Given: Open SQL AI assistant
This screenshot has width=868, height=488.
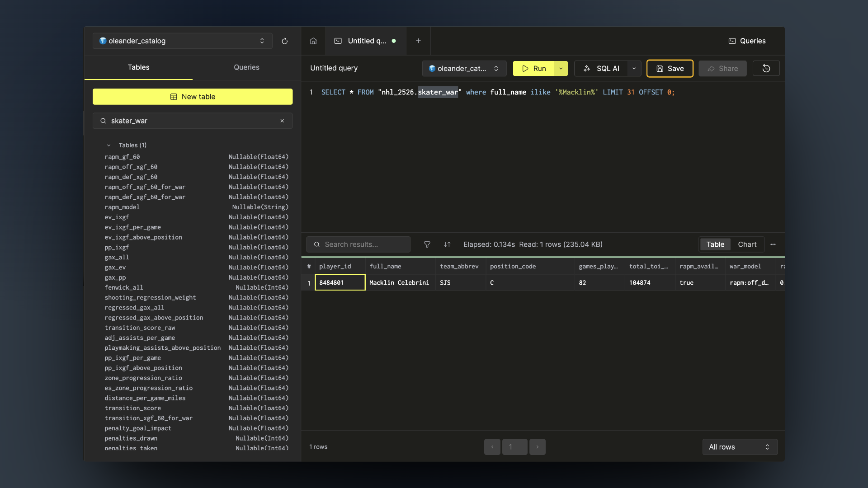Looking at the screenshot, I should (601, 68).
